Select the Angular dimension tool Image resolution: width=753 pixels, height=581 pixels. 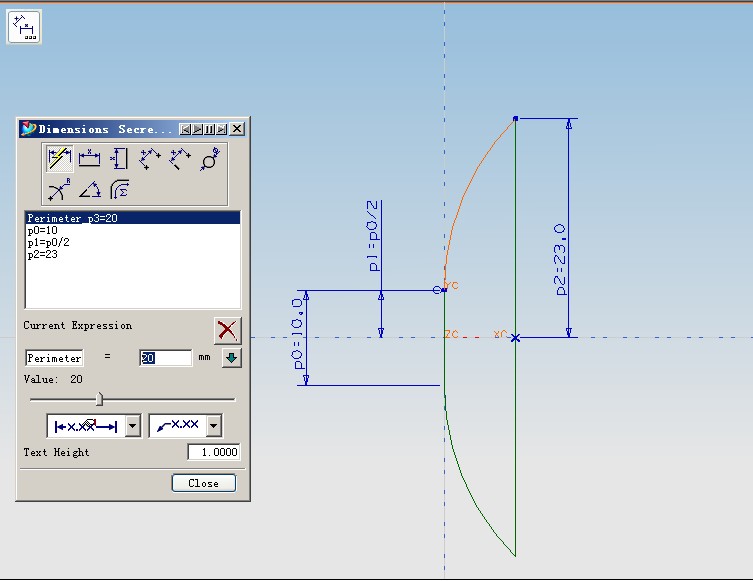click(90, 189)
